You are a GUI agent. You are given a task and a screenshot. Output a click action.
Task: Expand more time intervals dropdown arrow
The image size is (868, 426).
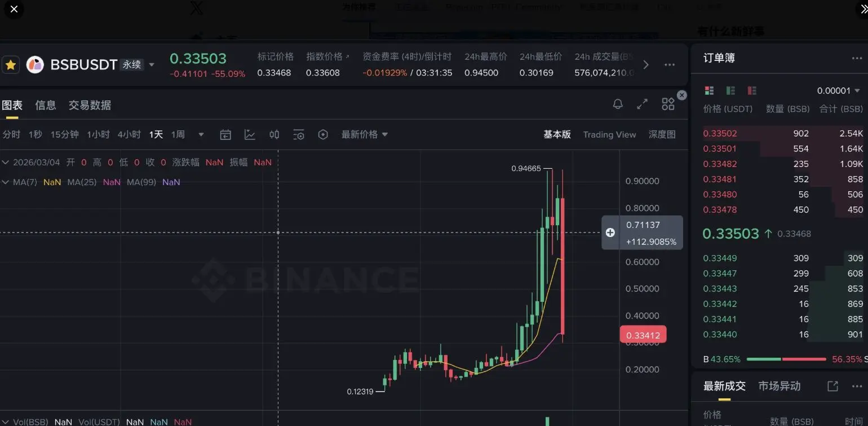pos(201,135)
